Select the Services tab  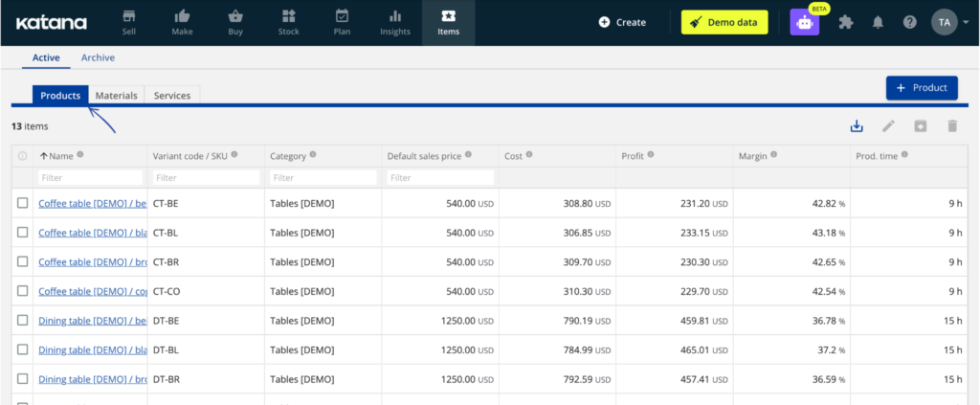click(172, 96)
